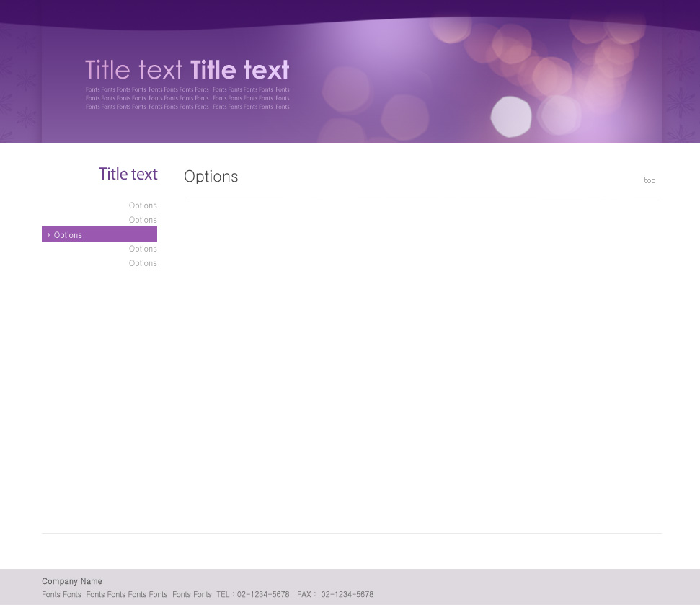Choose the last Options item in sidebar
Viewport: 700px width, 605px height.
pyautogui.click(x=143, y=264)
